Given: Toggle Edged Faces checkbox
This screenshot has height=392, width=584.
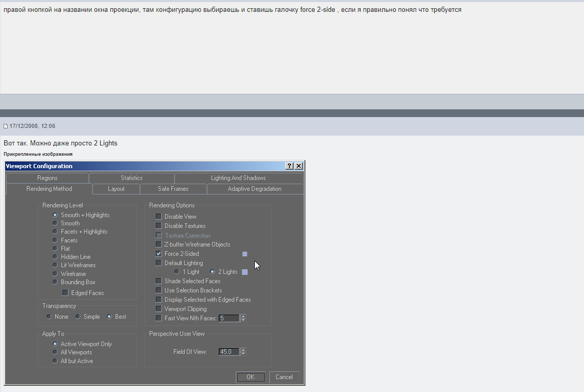Looking at the screenshot, I should tap(66, 293).
